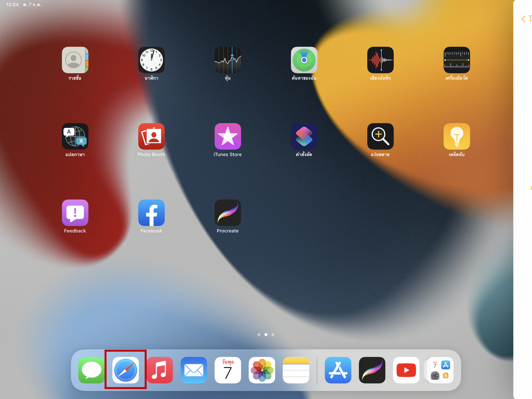This screenshot has width=532, height=399.
Task: Open the Voice Memos app
Action: click(x=380, y=60)
